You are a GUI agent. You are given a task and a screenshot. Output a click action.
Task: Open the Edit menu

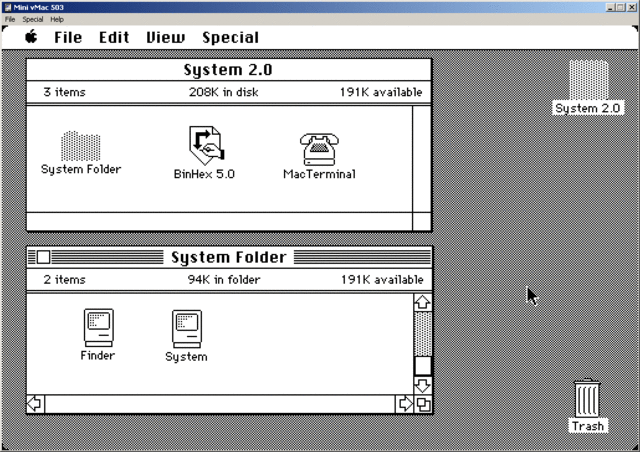point(114,38)
